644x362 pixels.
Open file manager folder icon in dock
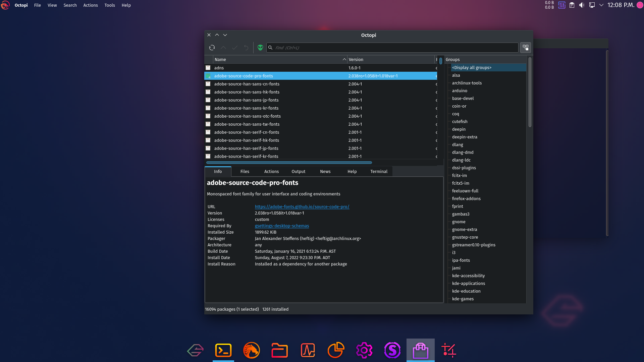tap(280, 350)
